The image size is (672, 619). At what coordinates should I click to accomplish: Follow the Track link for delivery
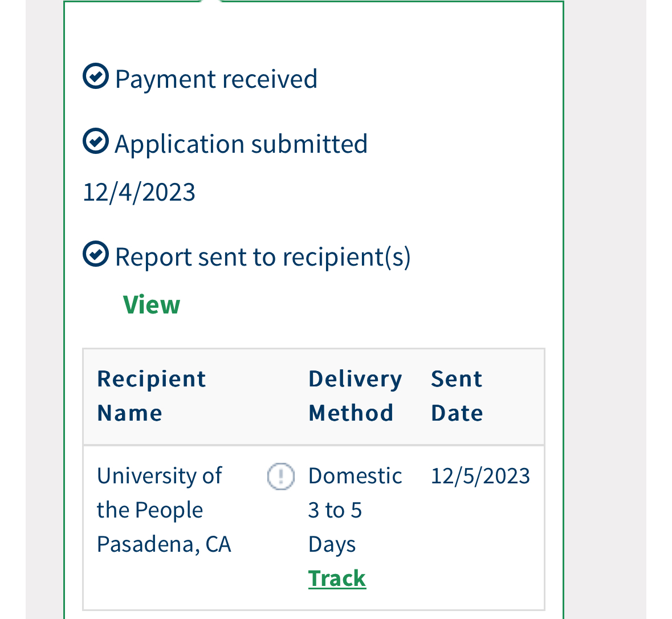[337, 579]
